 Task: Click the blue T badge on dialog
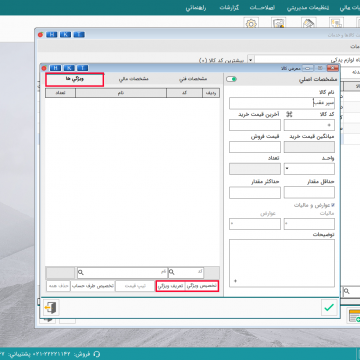(82, 68)
